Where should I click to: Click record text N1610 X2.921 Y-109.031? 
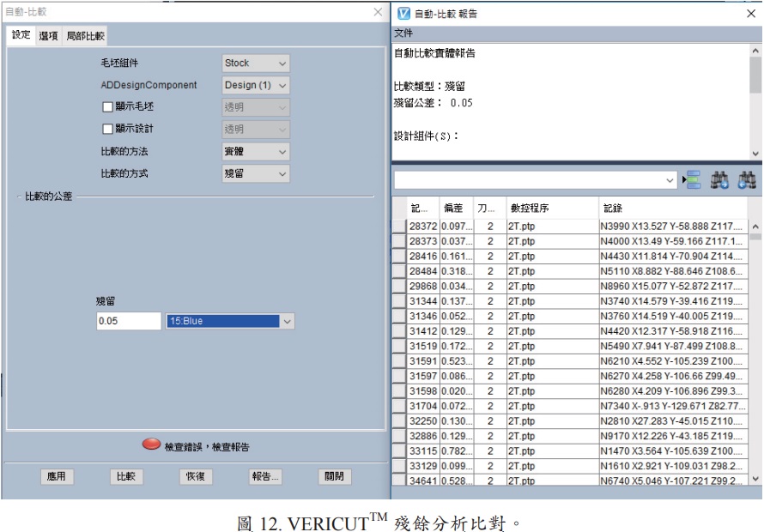coord(672,466)
